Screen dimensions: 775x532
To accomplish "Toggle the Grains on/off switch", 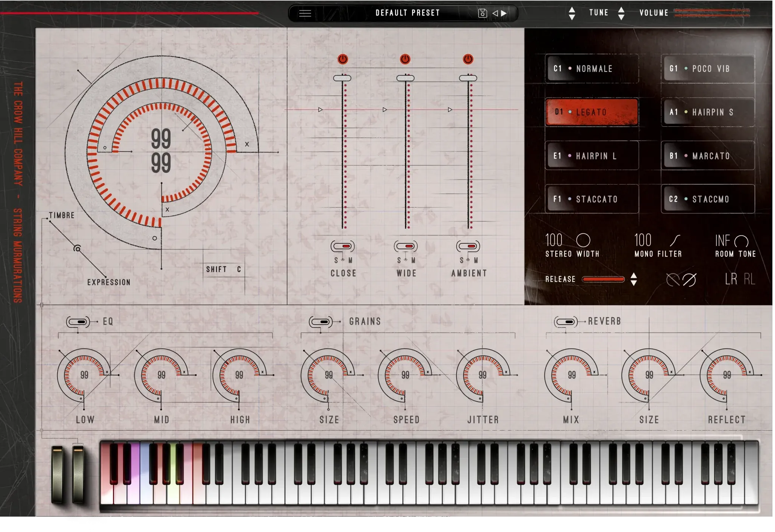I will pos(321,322).
